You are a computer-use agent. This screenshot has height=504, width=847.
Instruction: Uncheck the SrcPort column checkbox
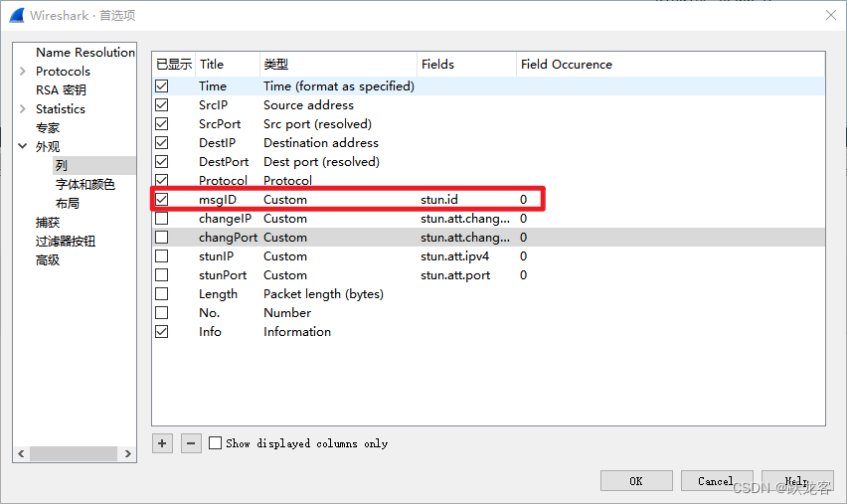point(161,123)
